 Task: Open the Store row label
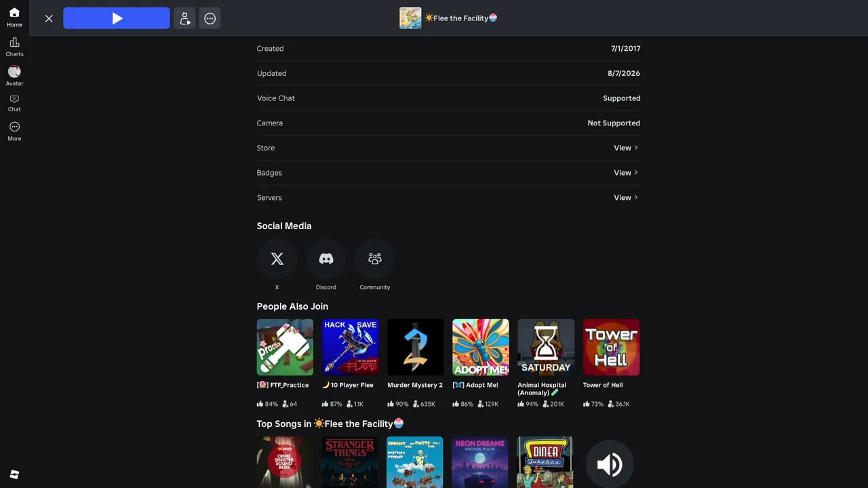[x=266, y=148]
